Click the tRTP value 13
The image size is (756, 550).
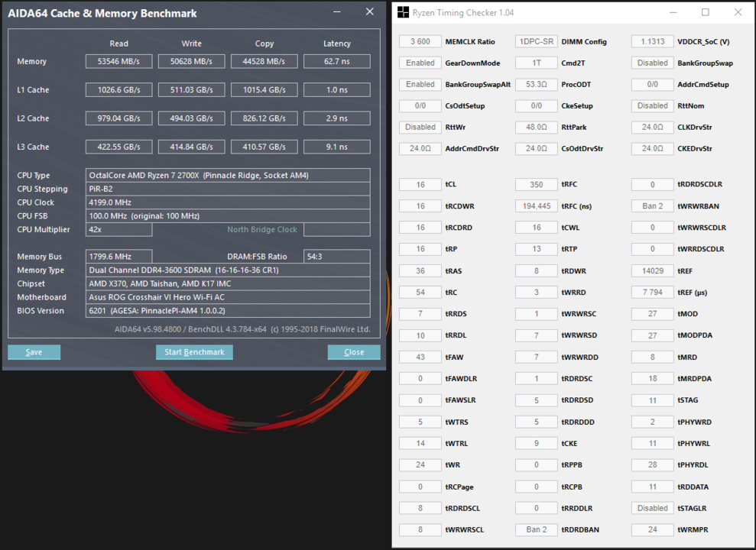point(537,249)
